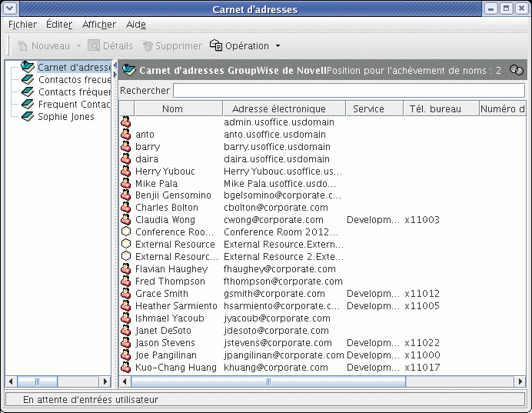Viewport: 532px width, 413px height.
Task: Open the Éditer menu
Action: [59, 25]
